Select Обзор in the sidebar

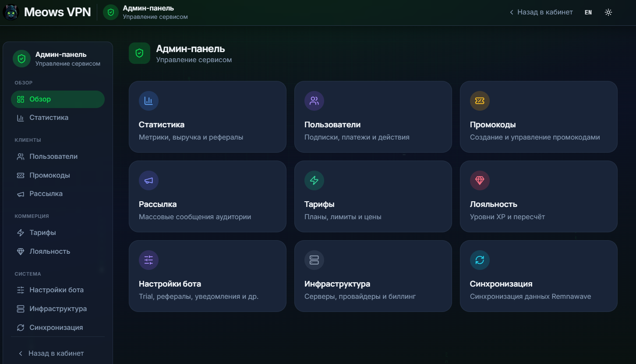point(58,99)
